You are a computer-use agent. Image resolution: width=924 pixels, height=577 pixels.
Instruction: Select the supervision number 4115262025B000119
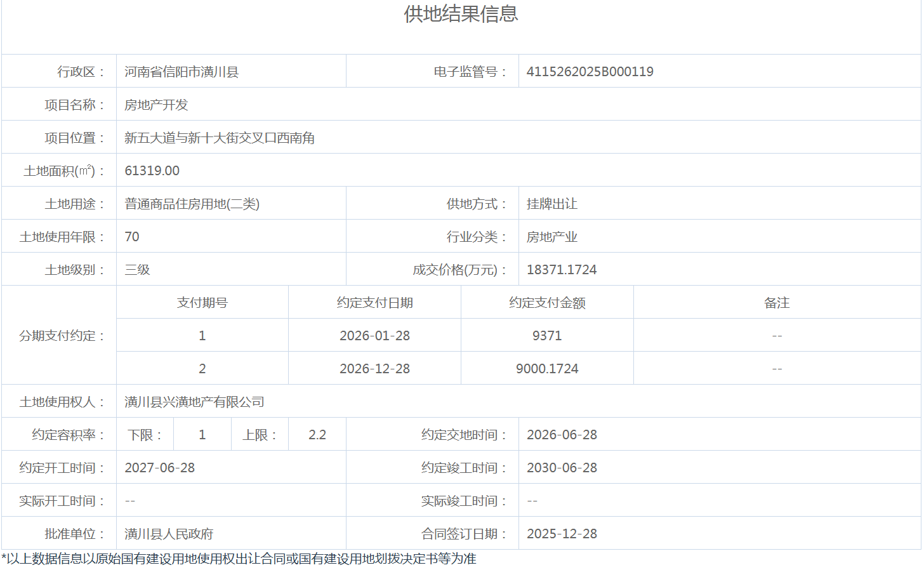click(x=590, y=72)
